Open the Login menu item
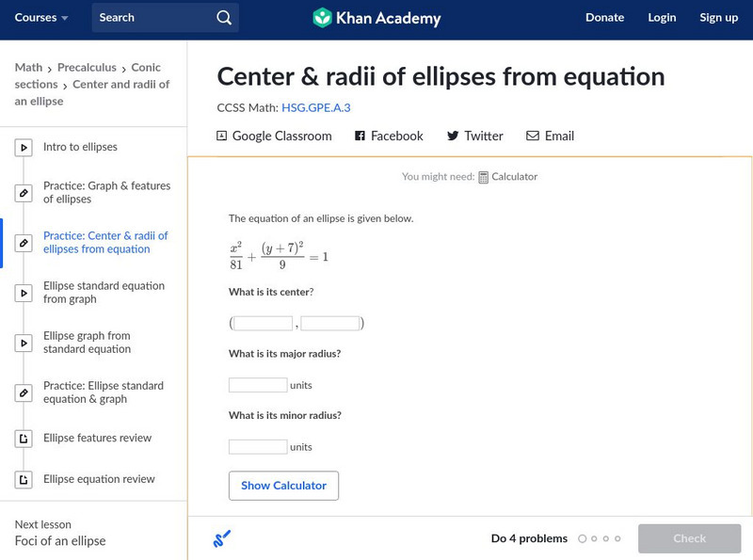 coord(662,18)
